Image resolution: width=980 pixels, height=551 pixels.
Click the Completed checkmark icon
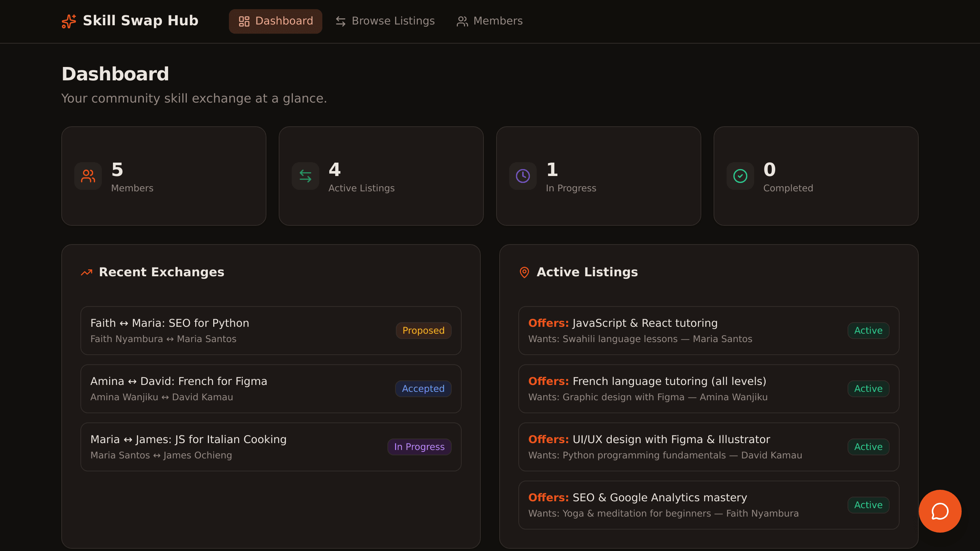[740, 176]
